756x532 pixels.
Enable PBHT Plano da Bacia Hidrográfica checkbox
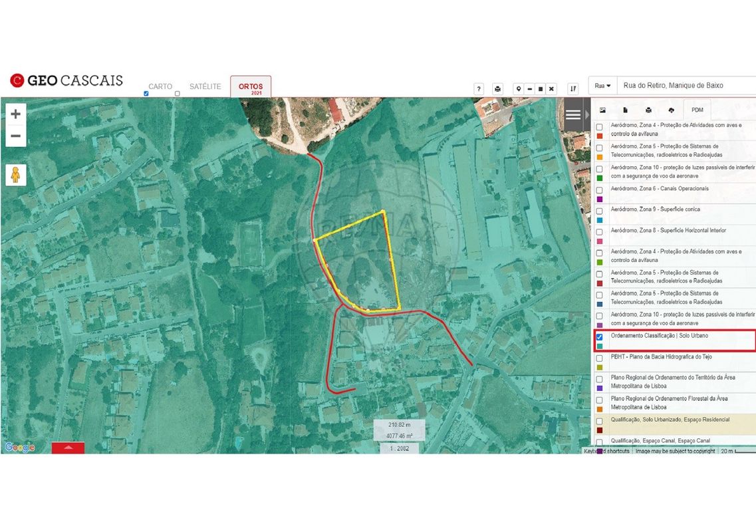599,358
